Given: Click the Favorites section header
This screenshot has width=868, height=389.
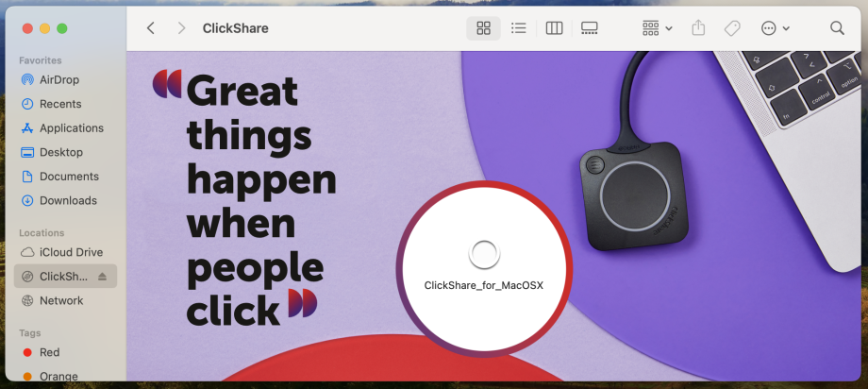Looking at the screenshot, I should tap(40, 60).
